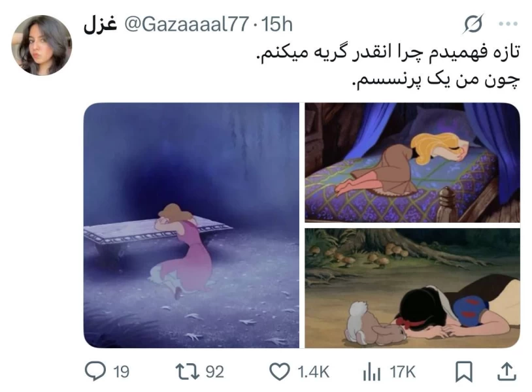Bookmark this tweet
The width and height of the screenshot is (532, 392).
(463, 372)
